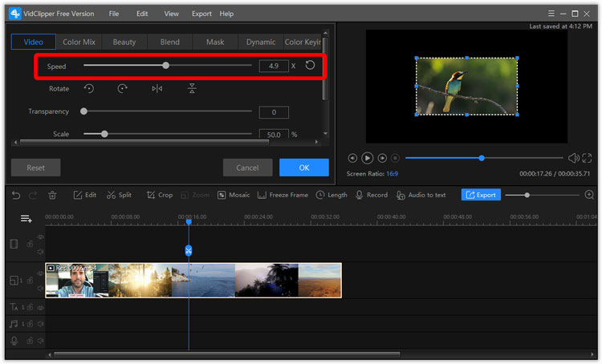Switch to the Color Mix tab
Viewport: 602px width, 364px height.
[x=79, y=42]
